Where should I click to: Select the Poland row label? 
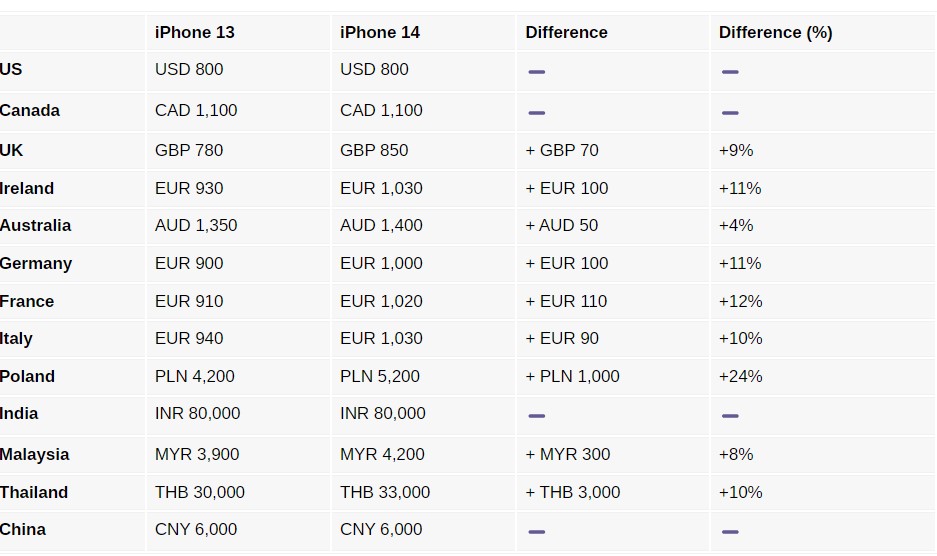coord(28,376)
